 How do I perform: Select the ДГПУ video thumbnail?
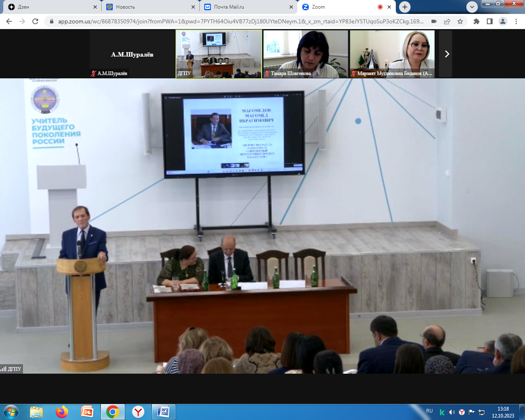(219, 54)
